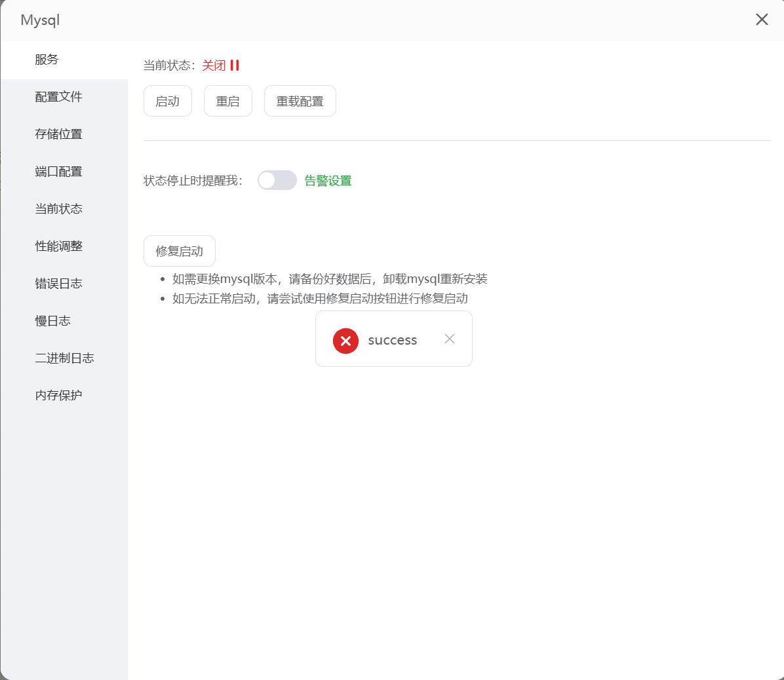The height and width of the screenshot is (680, 784).
Task: Select the 性能调整 tab
Action: [59, 246]
